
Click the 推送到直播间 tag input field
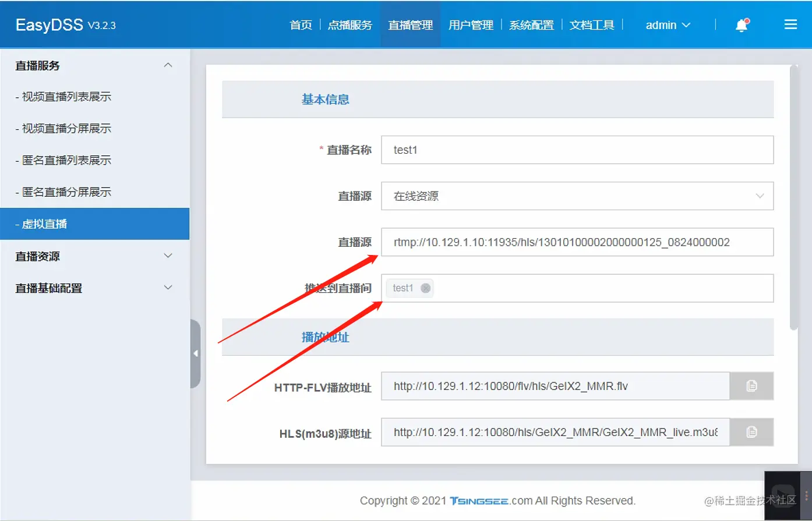point(577,288)
